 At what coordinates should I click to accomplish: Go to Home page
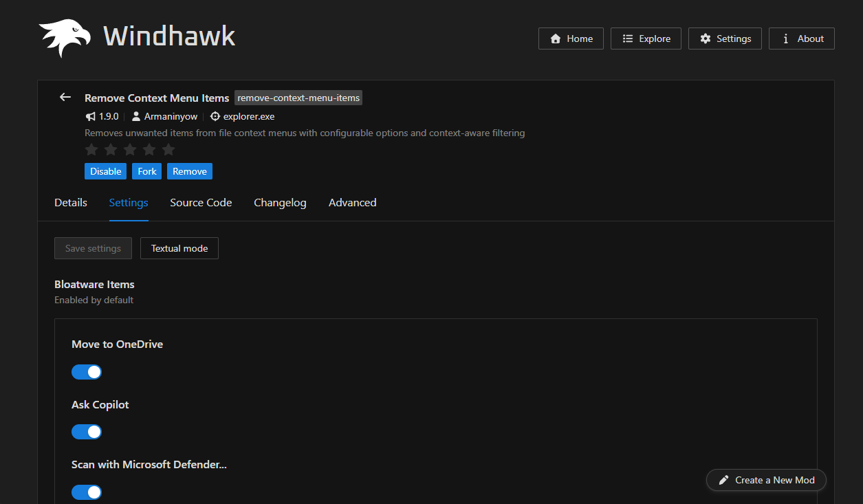coord(571,39)
